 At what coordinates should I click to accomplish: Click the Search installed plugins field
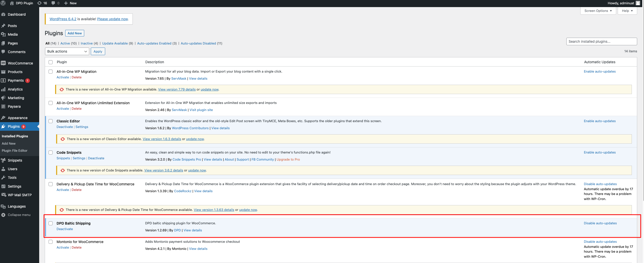tap(602, 41)
